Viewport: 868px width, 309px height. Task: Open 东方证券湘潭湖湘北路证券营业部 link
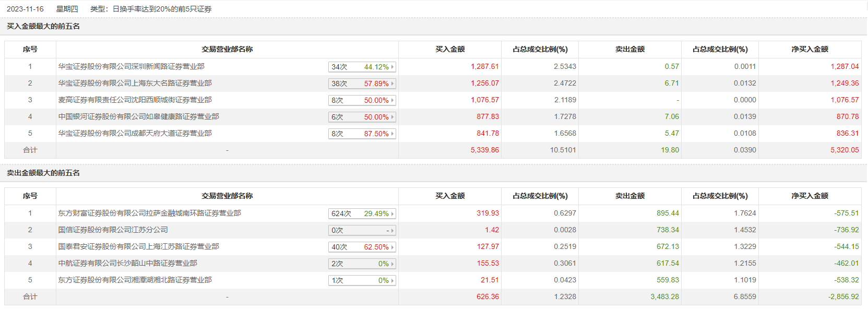click(x=135, y=280)
